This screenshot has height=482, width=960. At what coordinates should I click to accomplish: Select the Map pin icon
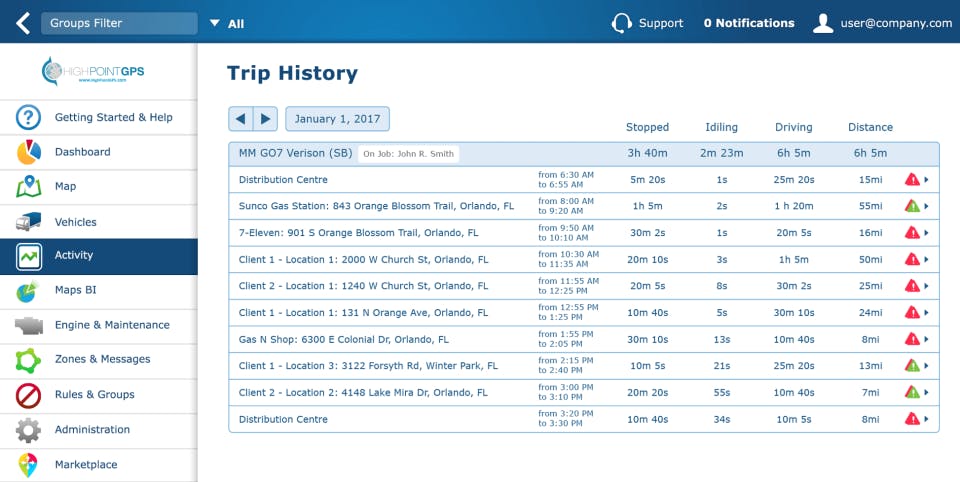28,186
